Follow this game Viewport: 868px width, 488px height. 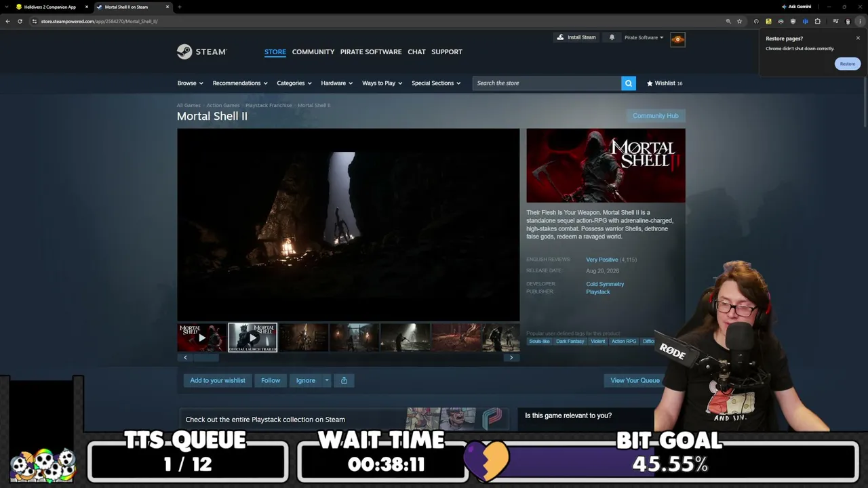tap(271, 380)
